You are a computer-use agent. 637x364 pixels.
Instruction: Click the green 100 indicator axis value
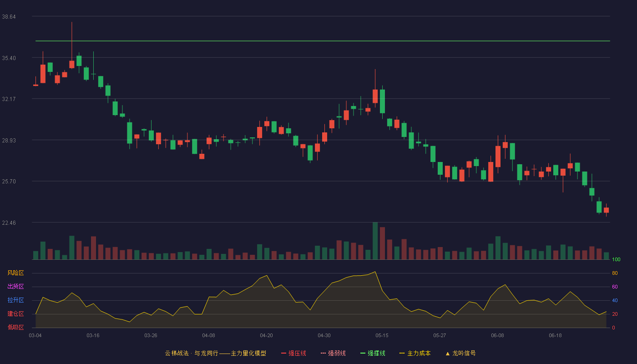pos(616,260)
